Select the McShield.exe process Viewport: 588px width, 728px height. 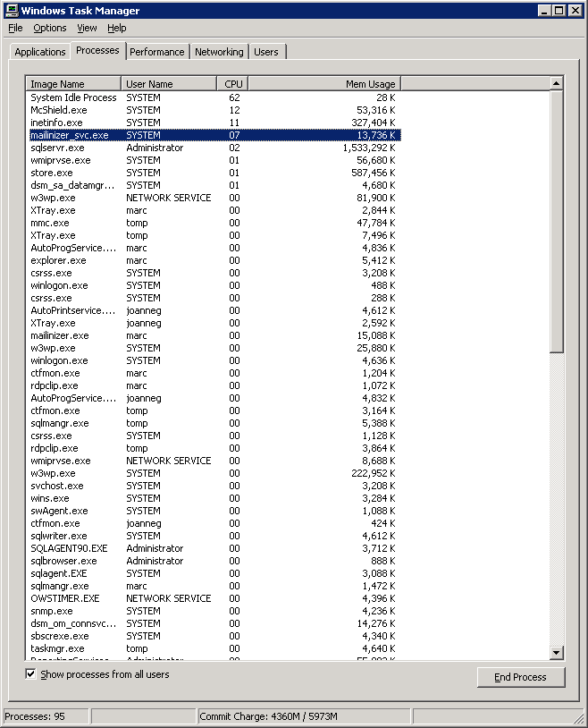tap(214, 110)
